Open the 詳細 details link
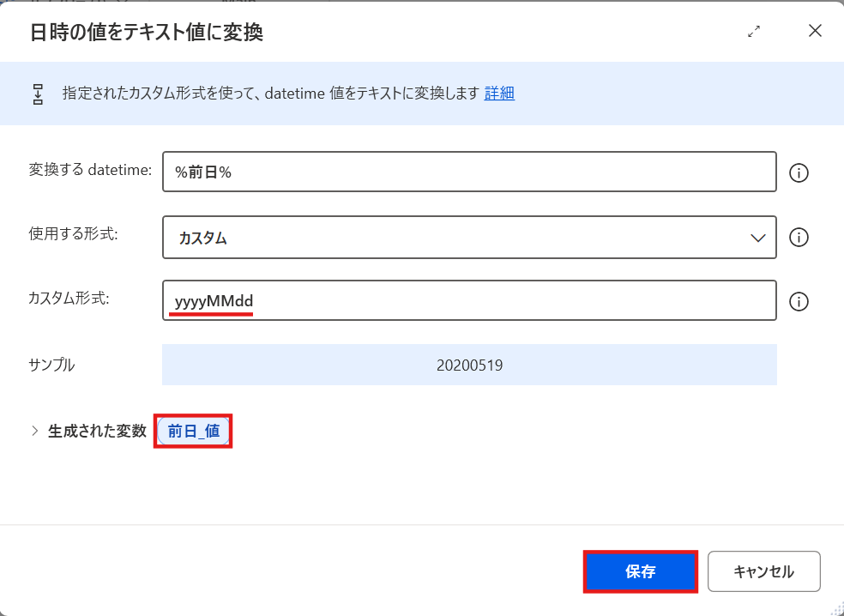Image resolution: width=844 pixels, height=616 pixels. pyautogui.click(x=499, y=94)
